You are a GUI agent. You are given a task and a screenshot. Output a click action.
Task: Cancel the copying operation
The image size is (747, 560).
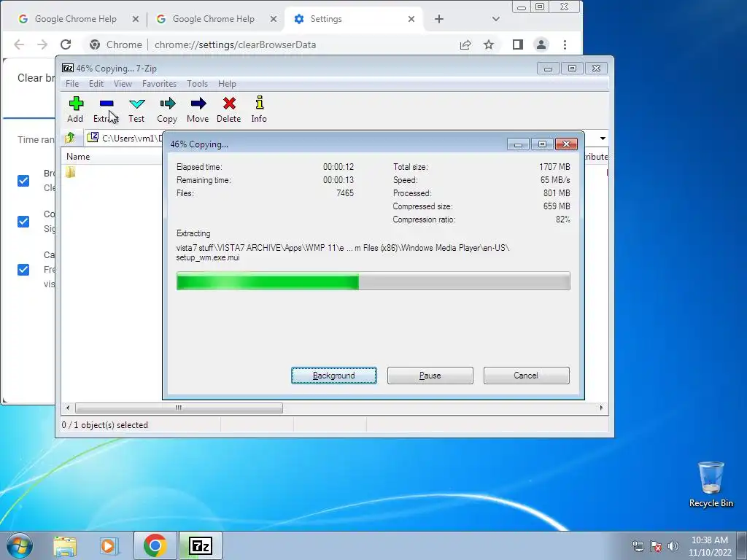526,376
